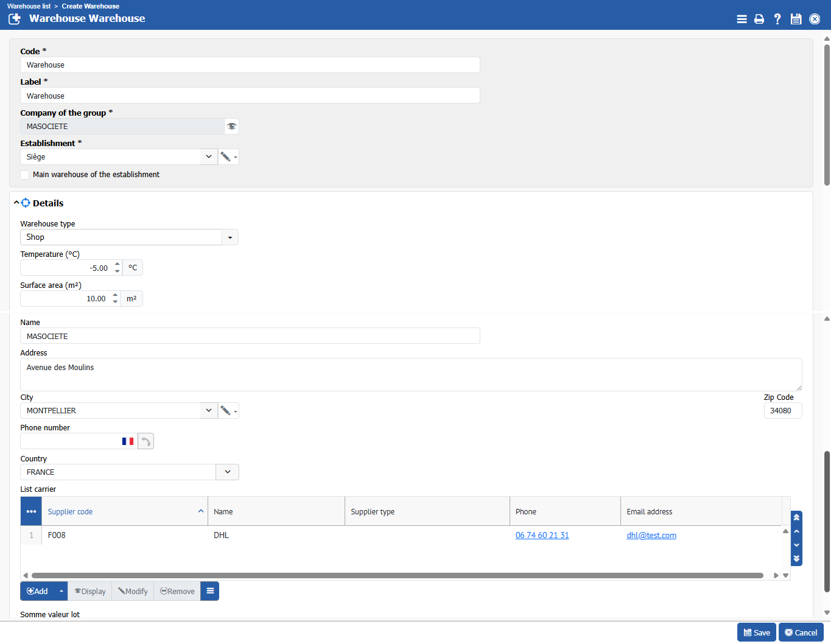
Task: Click the print icon in header
Action: tap(759, 19)
